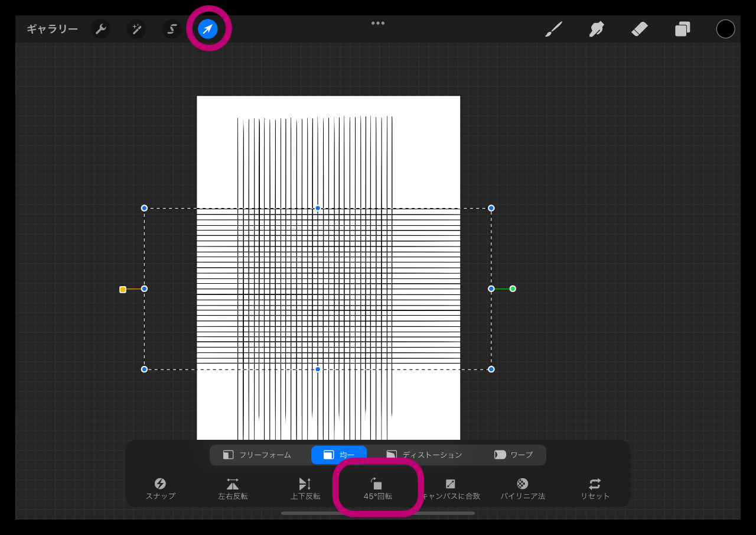The width and height of the screenshot is (756, 535).
Task: Click the top-center blue edge handle
Action: [x=318, y=208]
